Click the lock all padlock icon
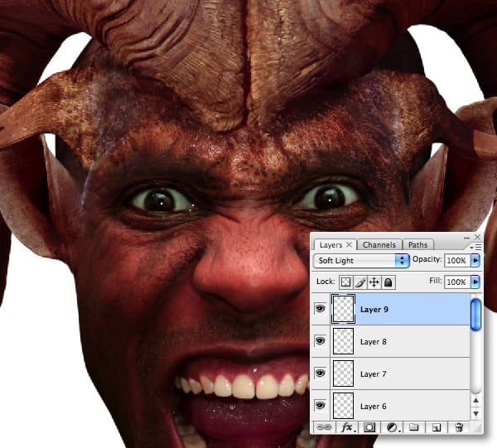 388,282
